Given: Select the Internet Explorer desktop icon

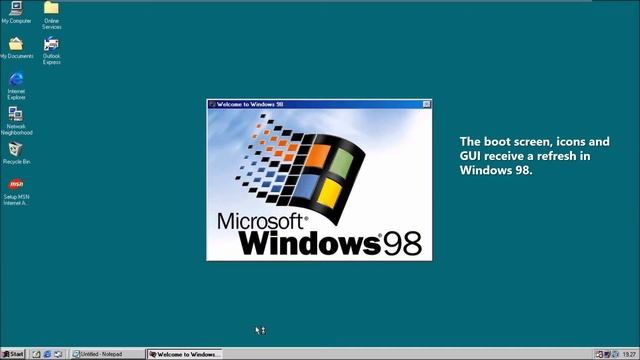Looking at the screenshot, I should pos(16,86).
